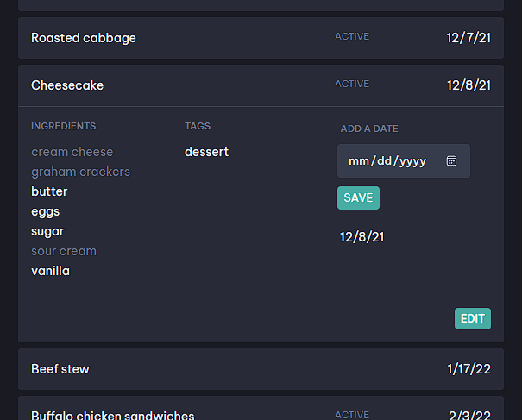Collapse the Cheesecake recipe row
This screenshot has height=420, width=522.
click(x=261, y=85)
